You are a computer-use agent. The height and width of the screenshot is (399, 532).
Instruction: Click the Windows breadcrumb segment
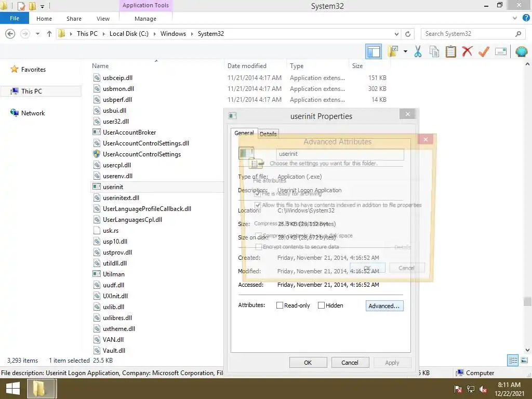173,34
